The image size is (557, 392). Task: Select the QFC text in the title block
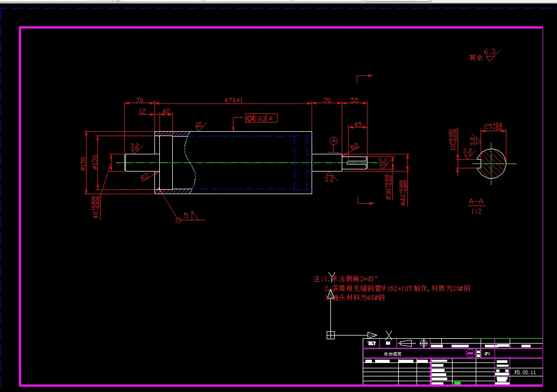[487, 354]
